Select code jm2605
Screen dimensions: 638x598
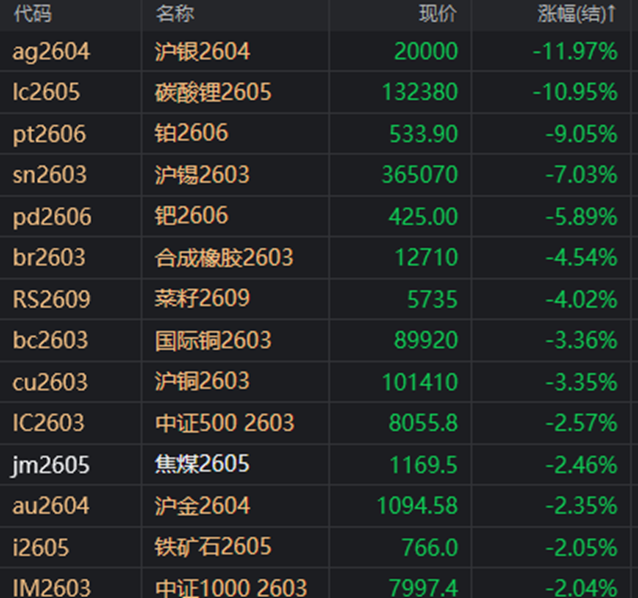(50, 465)
